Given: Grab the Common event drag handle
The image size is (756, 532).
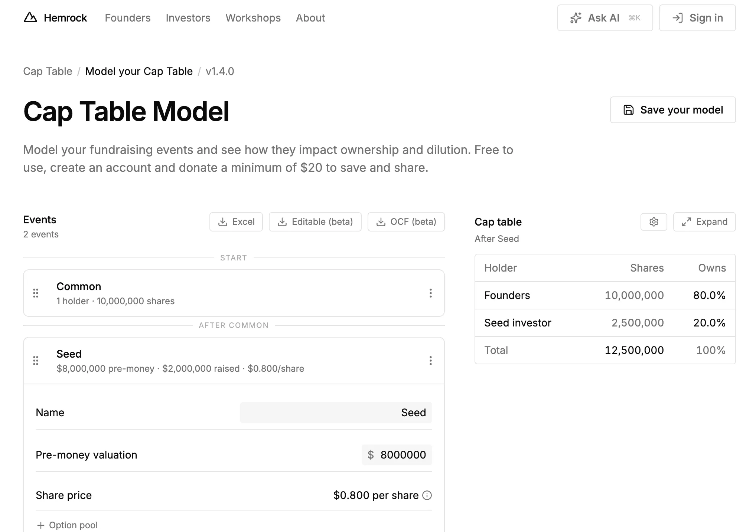Looking at the screenshot, I should tap(36, 293).
